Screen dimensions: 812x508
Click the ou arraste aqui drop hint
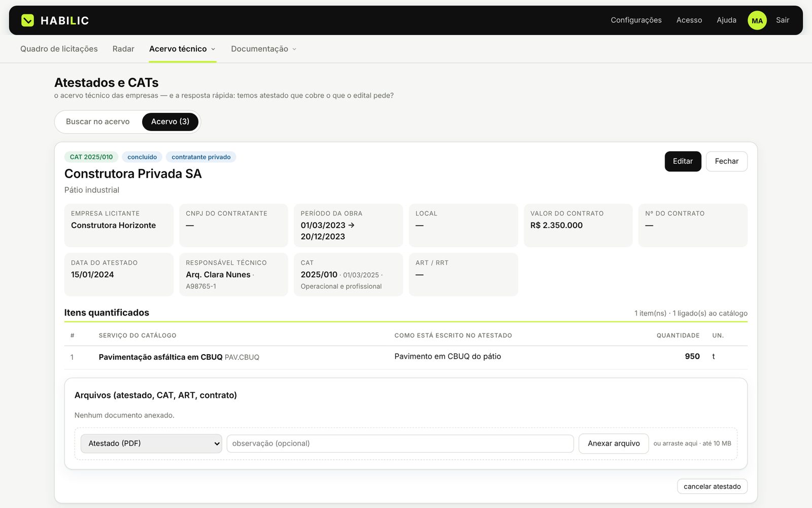[x=692, y=443]
